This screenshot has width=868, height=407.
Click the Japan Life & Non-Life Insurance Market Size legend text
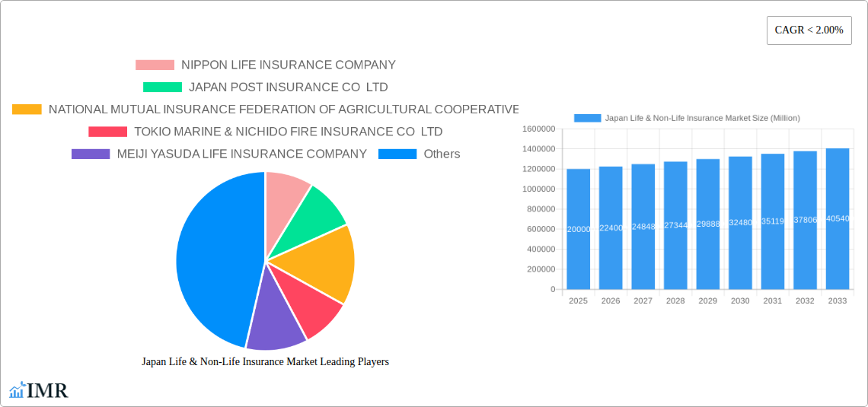coord(703,118)
